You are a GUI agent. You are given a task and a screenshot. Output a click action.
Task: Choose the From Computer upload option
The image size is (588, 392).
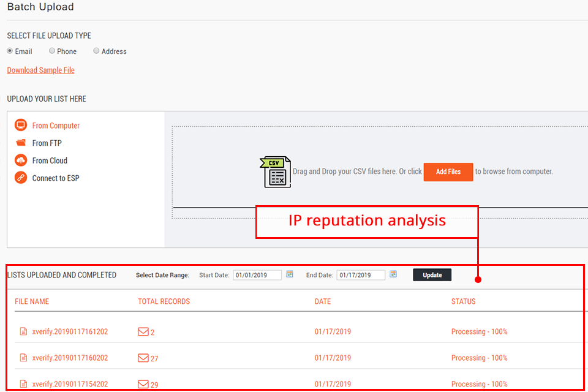[56, 126]
